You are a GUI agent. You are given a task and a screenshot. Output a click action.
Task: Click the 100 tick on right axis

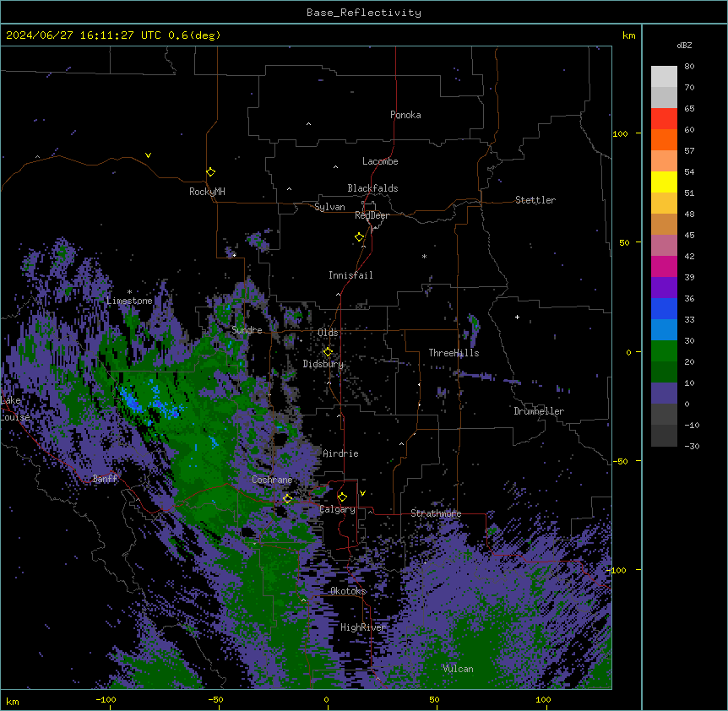click(620, 133)
